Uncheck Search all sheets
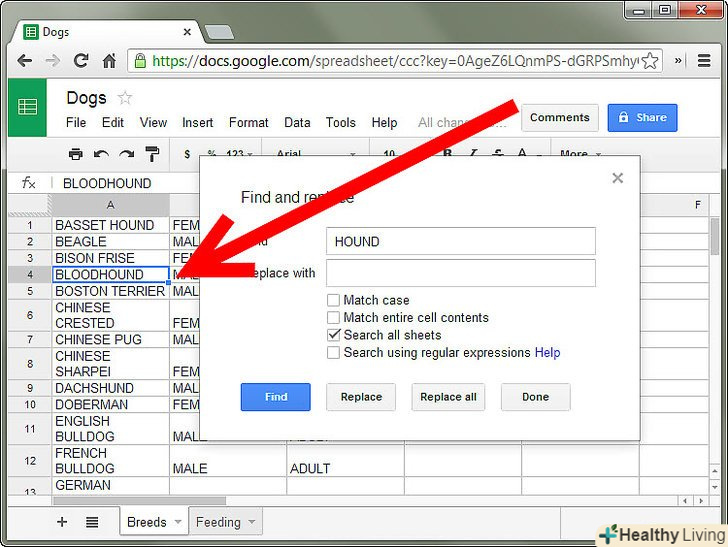This screenshot has width=728, height=547. pyautogui.click(x=333, y=335)
